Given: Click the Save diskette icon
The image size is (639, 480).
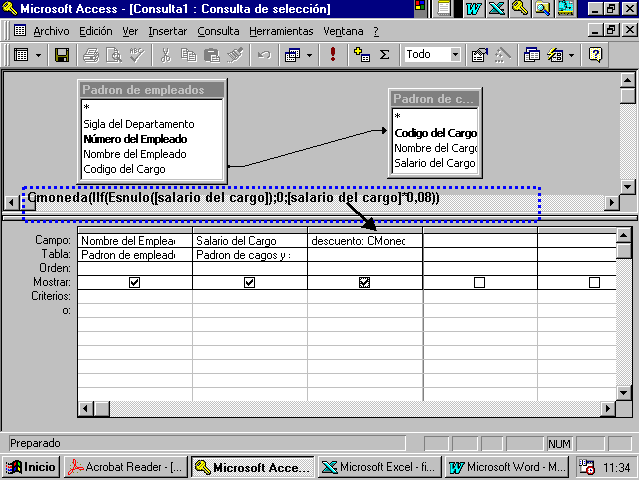Looking at the screenshot, I should pos(62,55).
